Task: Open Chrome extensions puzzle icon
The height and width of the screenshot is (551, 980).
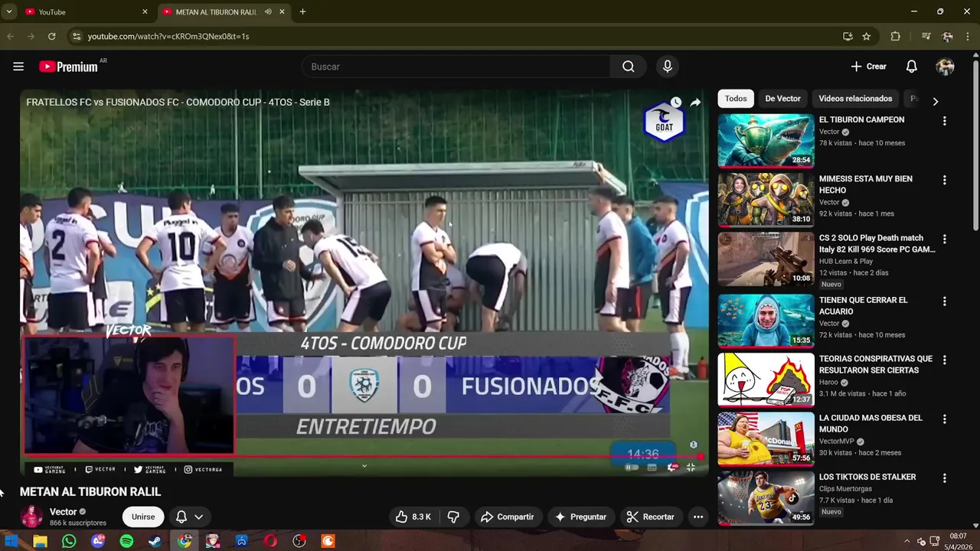Action: [x=895, y=36]
